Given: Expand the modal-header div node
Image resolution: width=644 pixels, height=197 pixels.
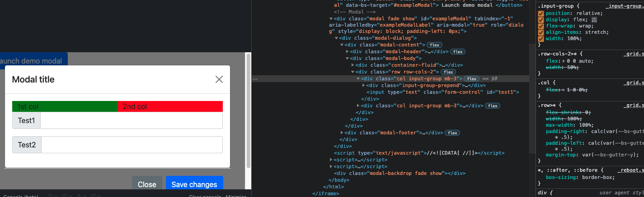Looking at the screenshot, I should point(348,52).
